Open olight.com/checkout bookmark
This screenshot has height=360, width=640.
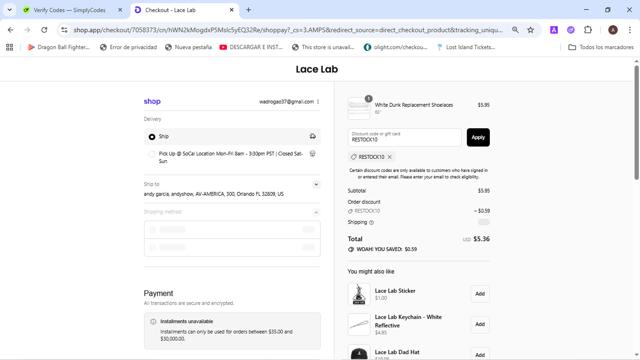tap(396, 47)
